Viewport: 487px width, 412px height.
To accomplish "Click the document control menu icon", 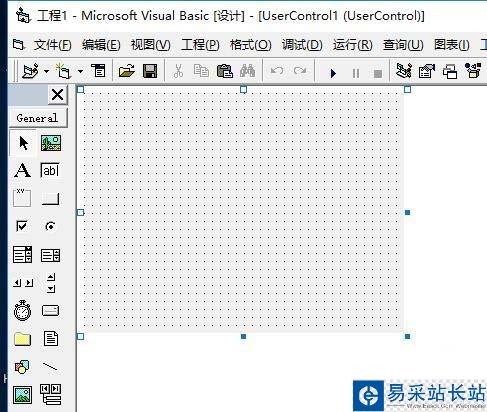I will coord(19,44).
